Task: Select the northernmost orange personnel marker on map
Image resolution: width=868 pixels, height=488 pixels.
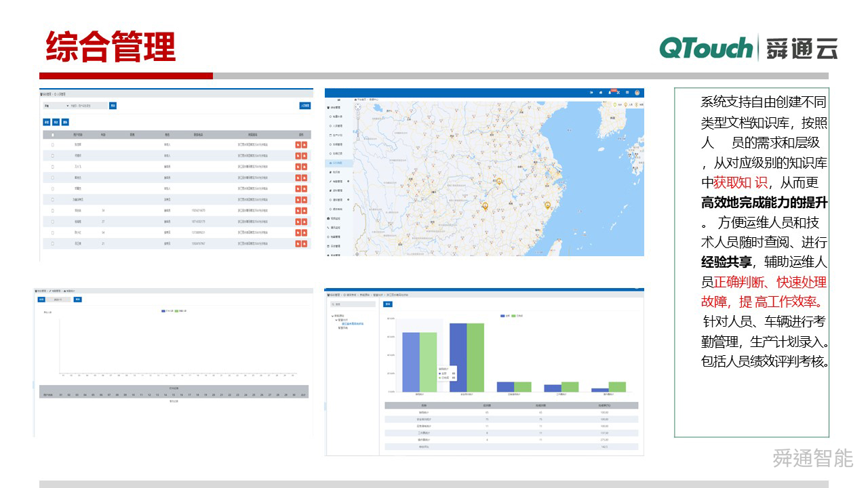Action: (499, 181)
